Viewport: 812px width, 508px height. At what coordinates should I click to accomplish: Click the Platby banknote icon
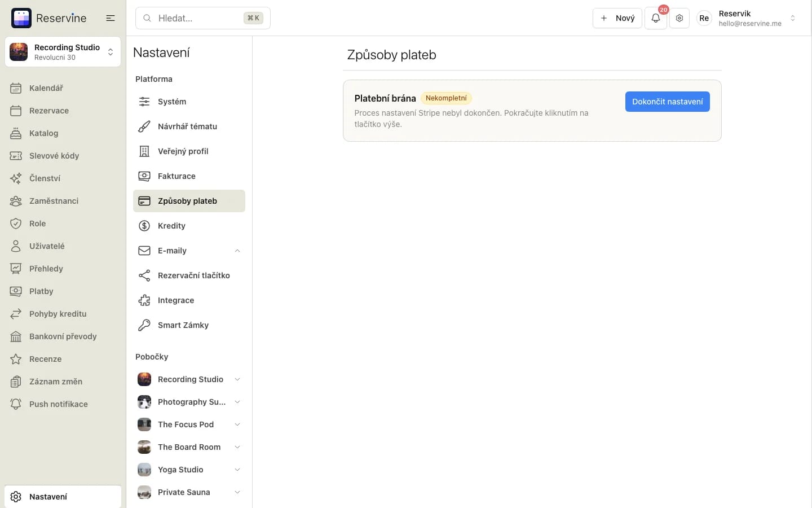click(16, 291)
